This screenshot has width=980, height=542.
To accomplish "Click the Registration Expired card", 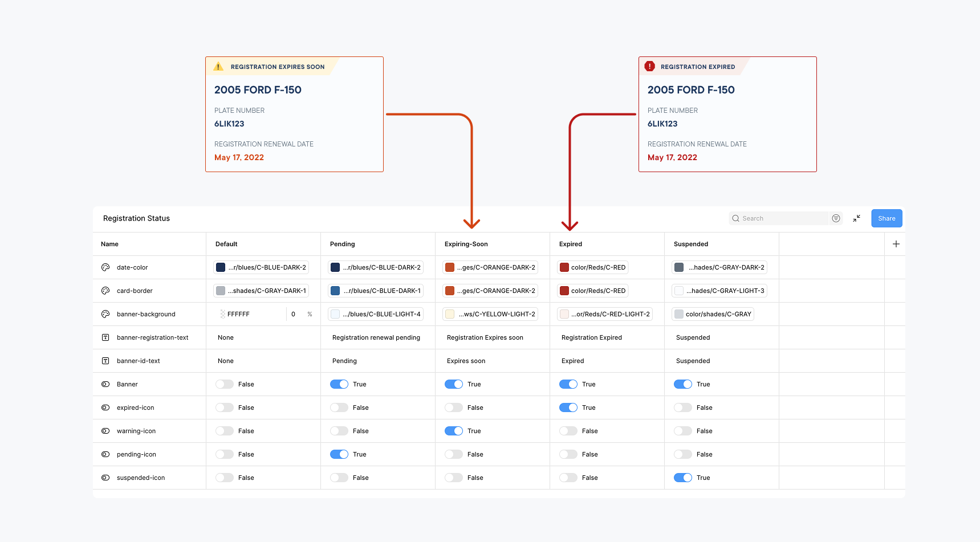I will [x=727, y=114].
